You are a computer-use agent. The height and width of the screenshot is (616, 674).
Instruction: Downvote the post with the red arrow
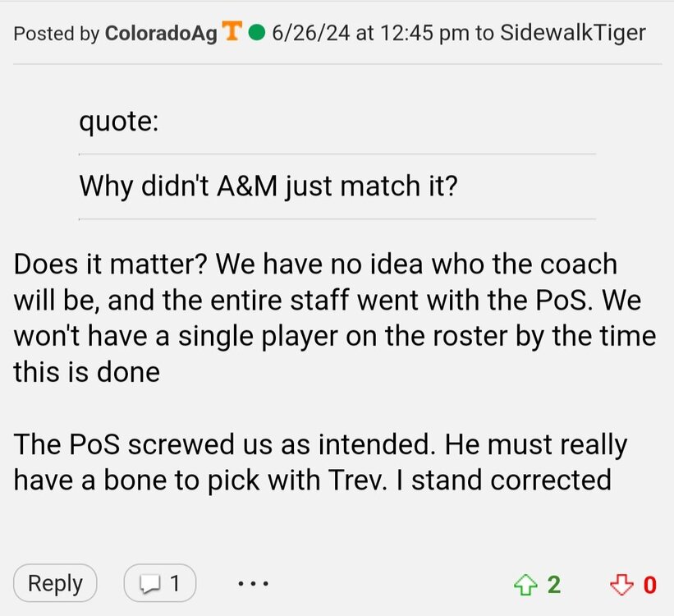pos(621,584)
